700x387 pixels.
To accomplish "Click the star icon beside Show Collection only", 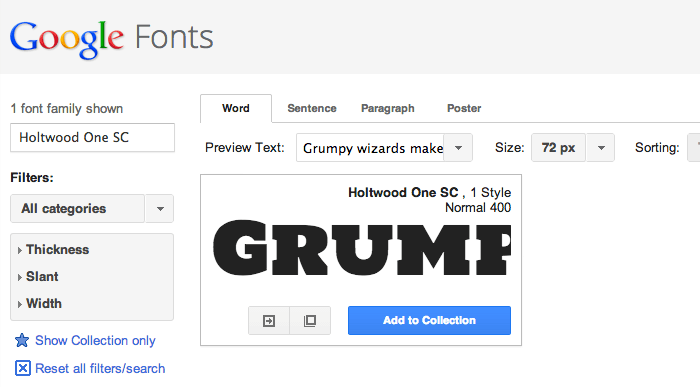I will [x=22, y=341].
